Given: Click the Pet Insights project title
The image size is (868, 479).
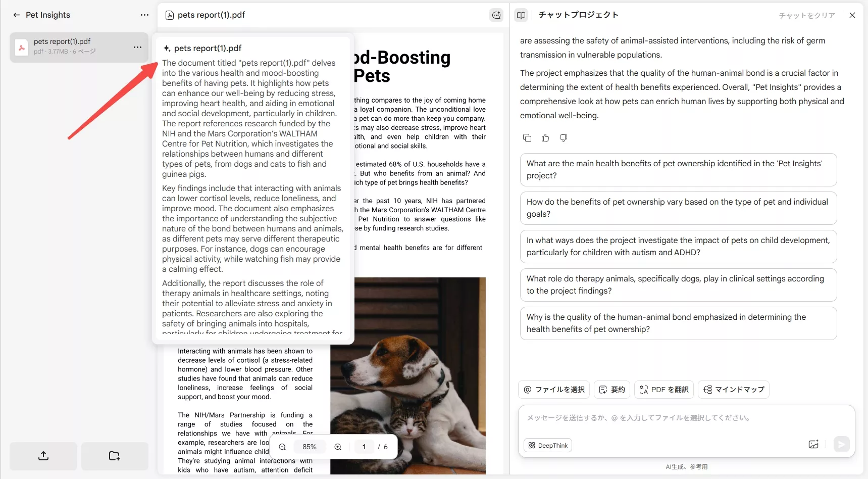Looking at the screenshot, I should [48, 15].
